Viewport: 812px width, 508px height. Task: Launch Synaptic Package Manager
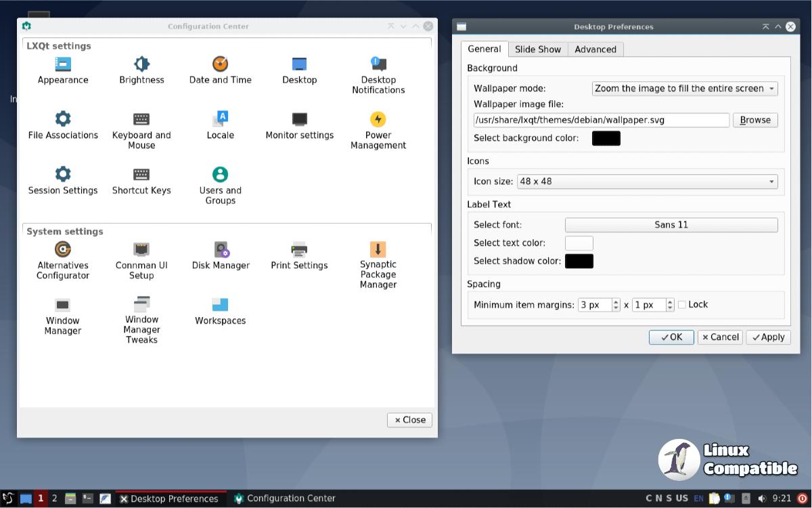click(x=378, y=249)
